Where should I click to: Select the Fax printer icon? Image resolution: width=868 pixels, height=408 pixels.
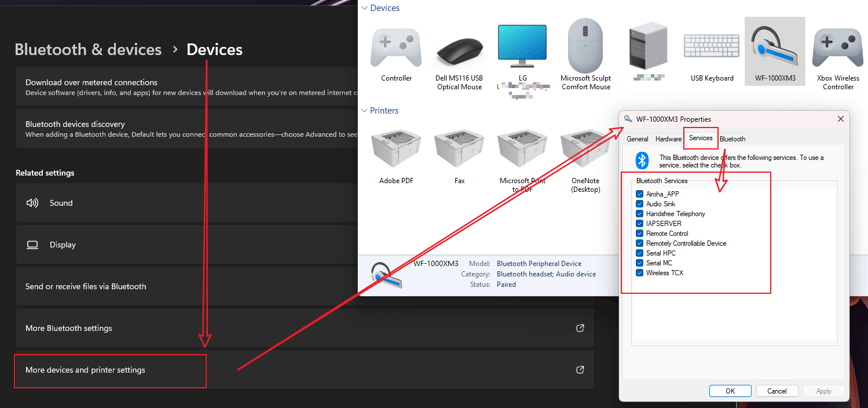459,148
